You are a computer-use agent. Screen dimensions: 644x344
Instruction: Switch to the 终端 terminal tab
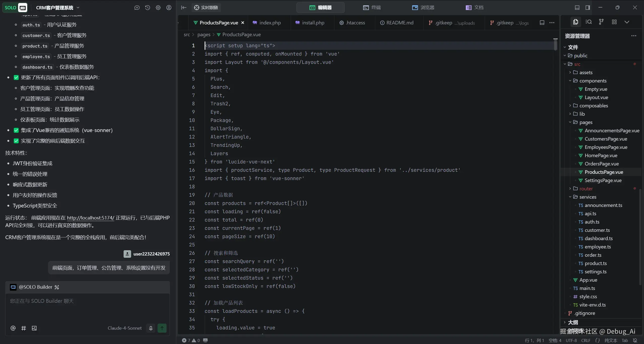point(372,8)
